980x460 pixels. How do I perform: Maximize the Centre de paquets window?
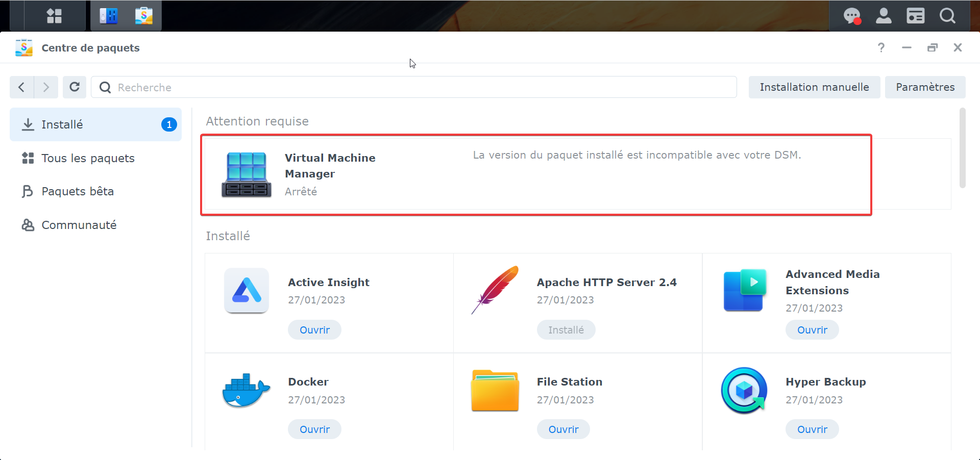point(933,47)
